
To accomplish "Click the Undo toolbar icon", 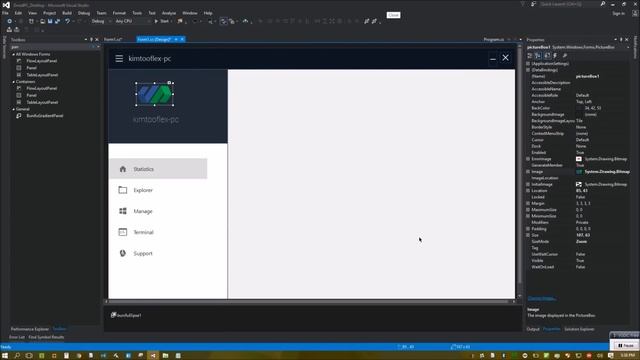I will point(67,21).
